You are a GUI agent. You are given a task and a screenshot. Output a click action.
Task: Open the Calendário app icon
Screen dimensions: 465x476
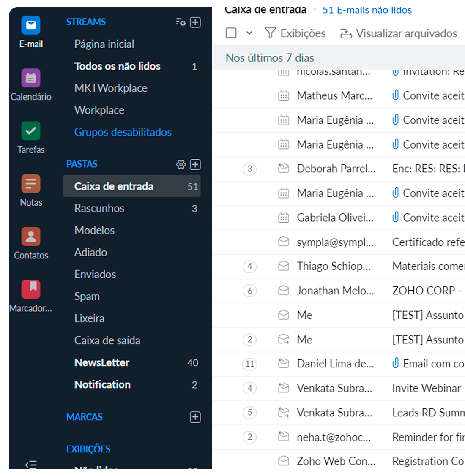tap(31, 79)
